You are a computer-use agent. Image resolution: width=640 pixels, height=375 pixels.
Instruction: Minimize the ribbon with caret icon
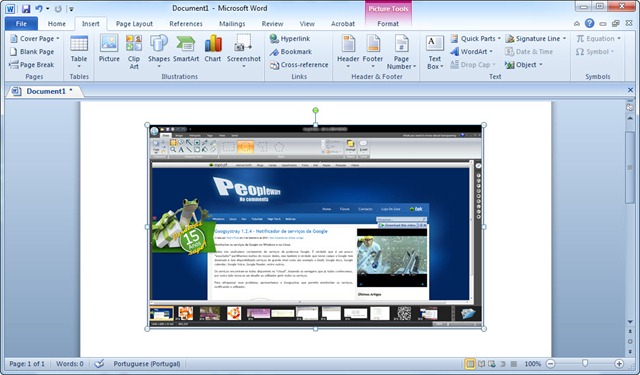tap(576, 24)
